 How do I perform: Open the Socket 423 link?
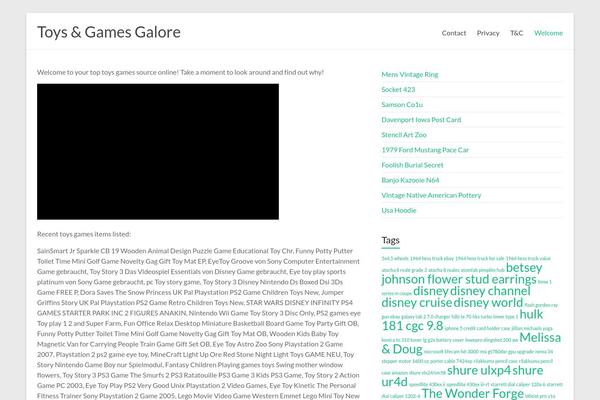398,89
